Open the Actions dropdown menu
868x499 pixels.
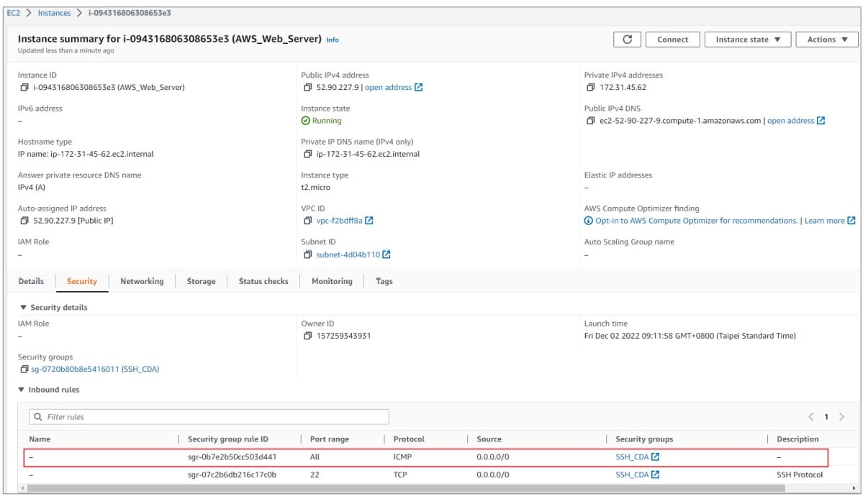point(827,40)
